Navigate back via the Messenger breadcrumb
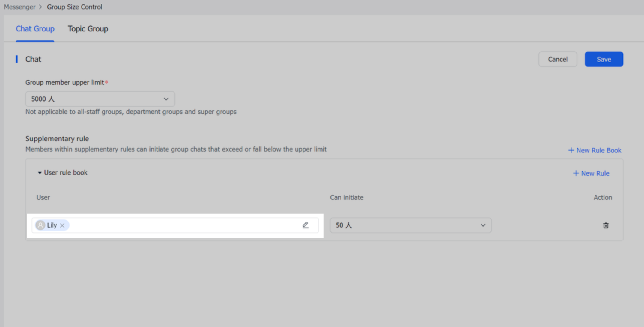Image resolution: width=644 pixels, height=327 pixels. [19, 7]
